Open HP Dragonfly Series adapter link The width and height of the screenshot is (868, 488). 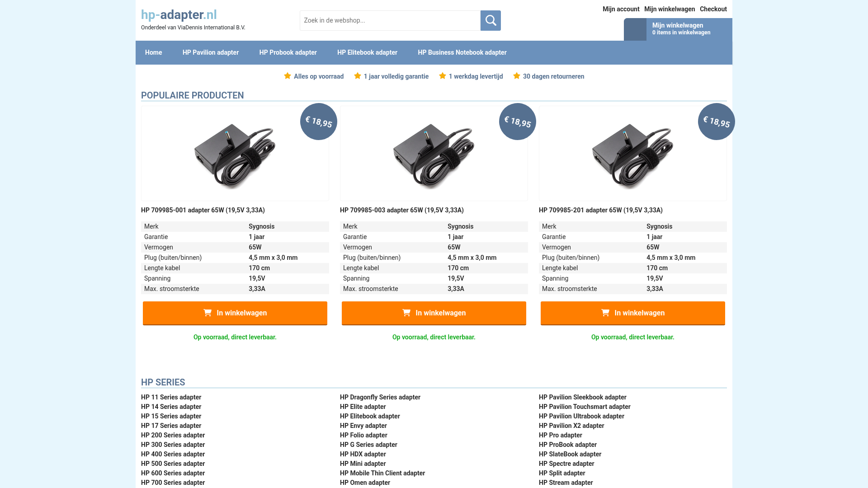380,397
